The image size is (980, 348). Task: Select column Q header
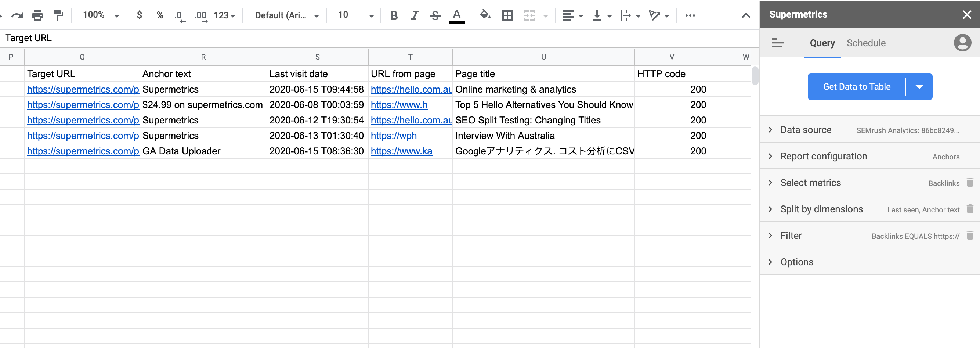(82, 57)
